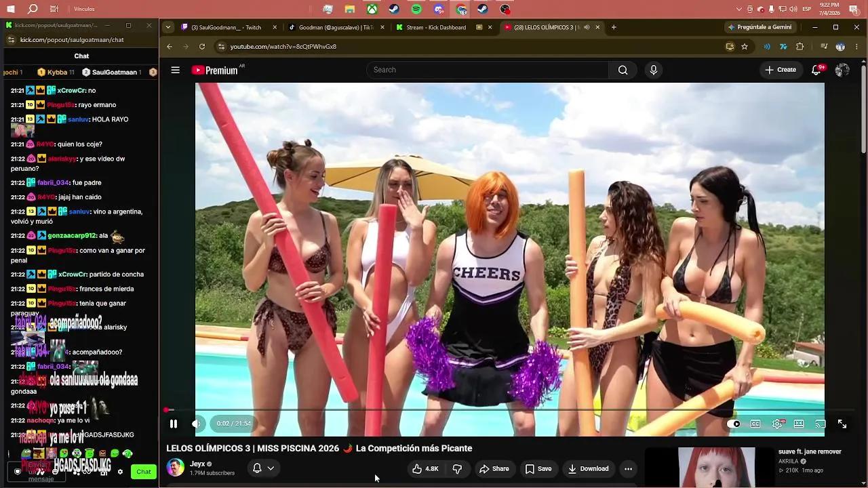Open the Jeyx channel name link

pos(197,464)
